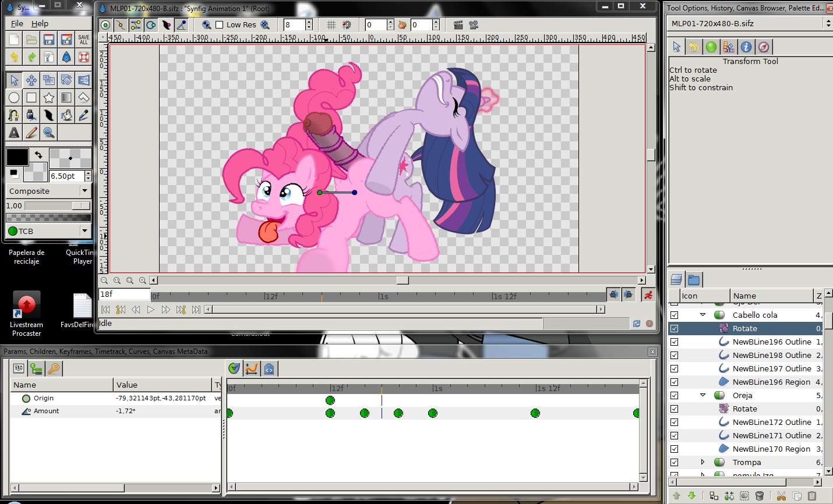Click the black outline color swatch
The height and width of the screenshot is (504, 833).
point(17,157)
